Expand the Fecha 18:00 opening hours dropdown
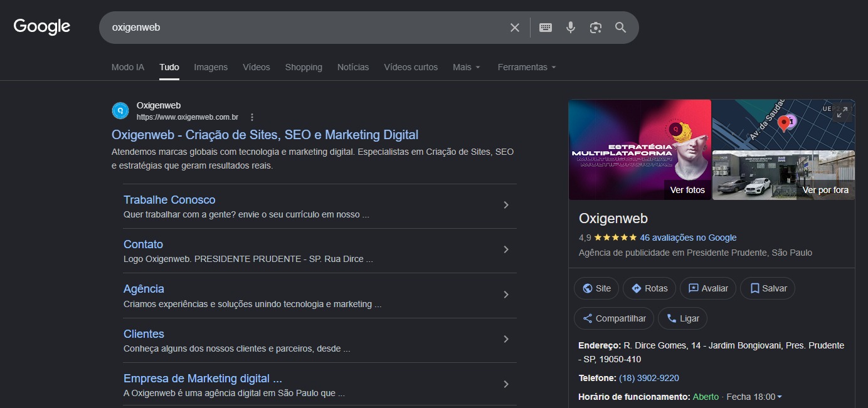 (754, 397)
